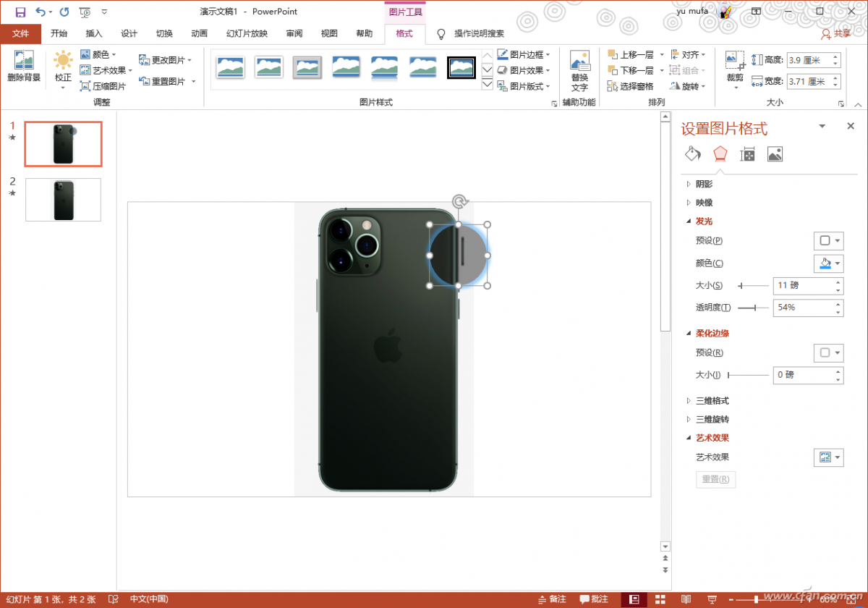Start slideshow from beginning icon

pos(85,12)
